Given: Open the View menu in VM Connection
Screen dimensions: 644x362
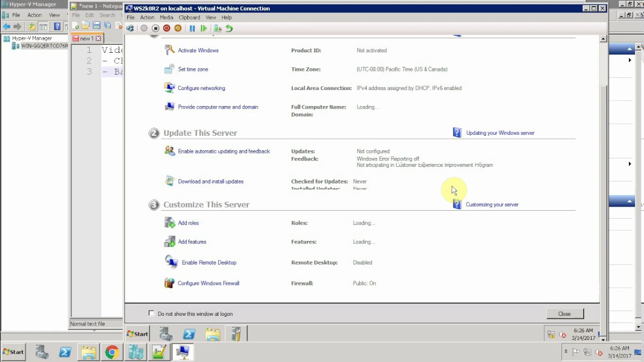Looking at the screenshot, I should click(210, 18).
